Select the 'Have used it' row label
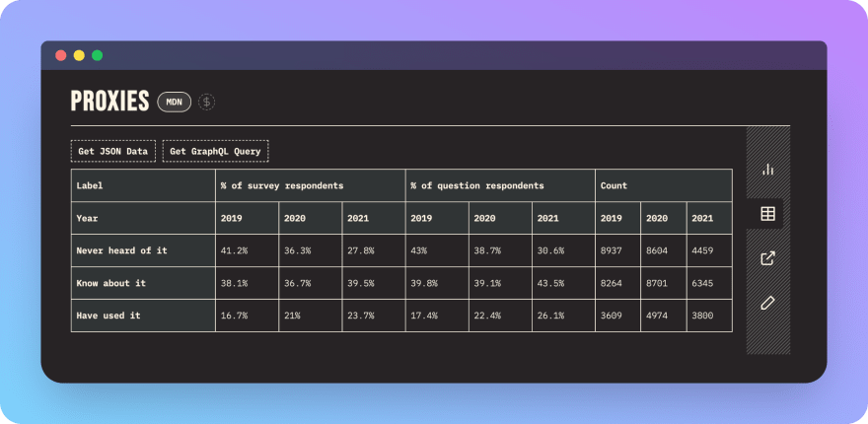The image size is (868, 424). [143, 316]
